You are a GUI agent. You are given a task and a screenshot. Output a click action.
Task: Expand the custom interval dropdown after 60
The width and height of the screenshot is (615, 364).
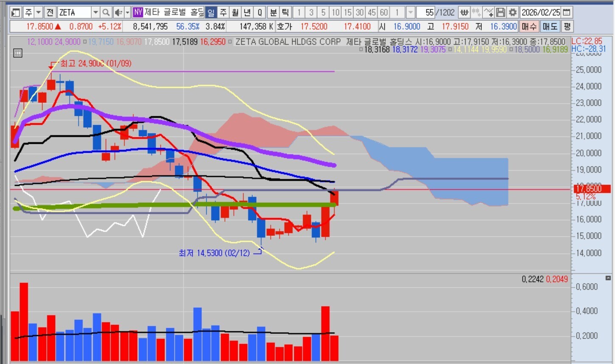[410, 12]
